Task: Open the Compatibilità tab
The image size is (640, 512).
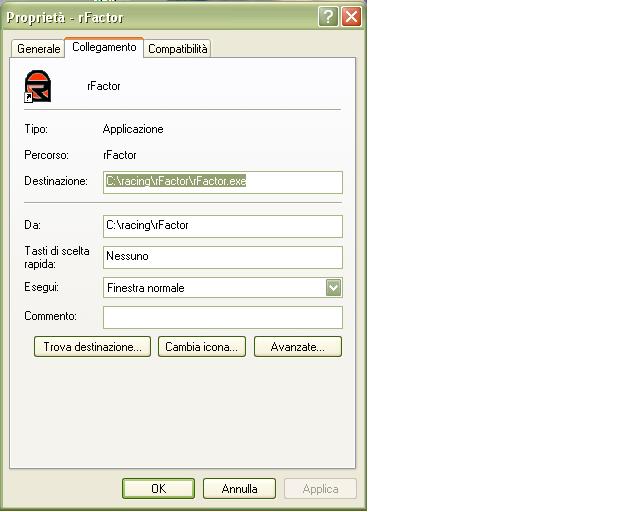Action: (178, 49)
